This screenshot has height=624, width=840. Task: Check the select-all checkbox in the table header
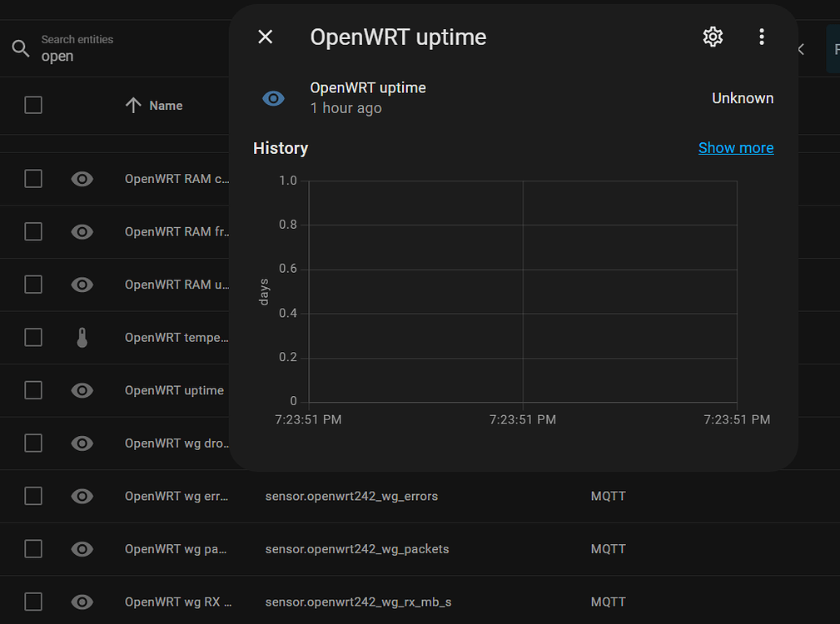[32, 105]
